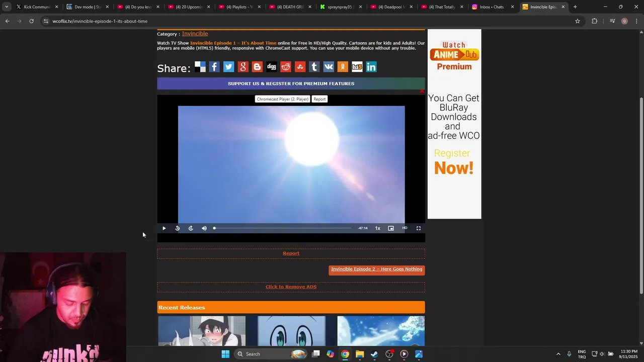
Task: Skip forward with the forward-skip icon
Action: click(x=191, y=228)
